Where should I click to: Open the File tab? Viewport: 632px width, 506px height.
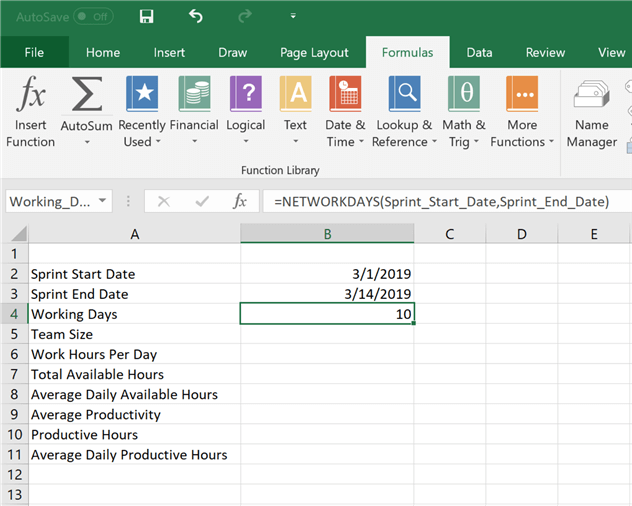(x=34, y=53)
